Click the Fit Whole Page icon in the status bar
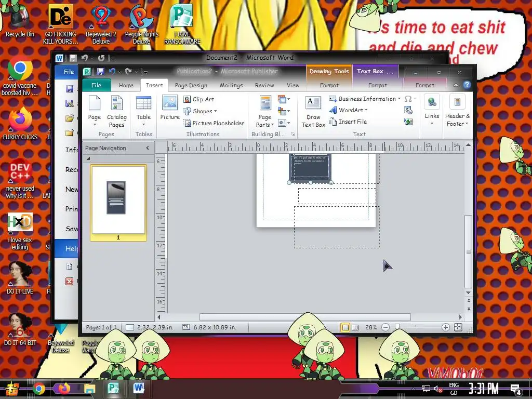Image resolution: width=532 pixels, height=399 pixels. click(458, 327)
